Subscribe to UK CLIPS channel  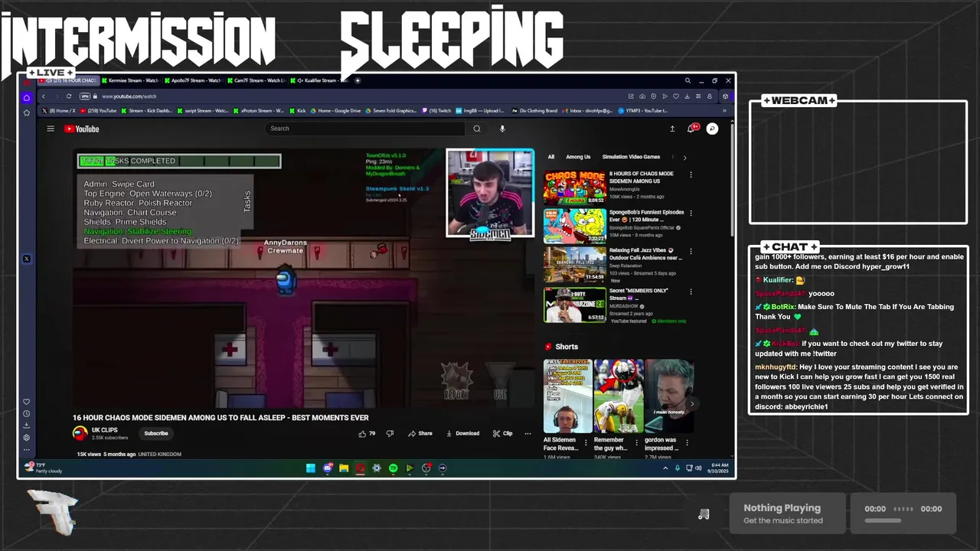pyautogui.click(x=156, y=433)
